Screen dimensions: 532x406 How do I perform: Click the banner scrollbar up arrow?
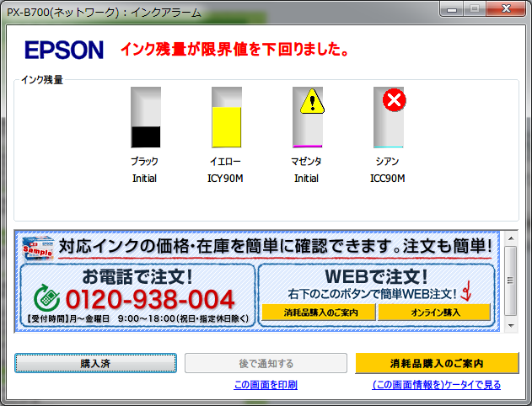pos(511,238)
